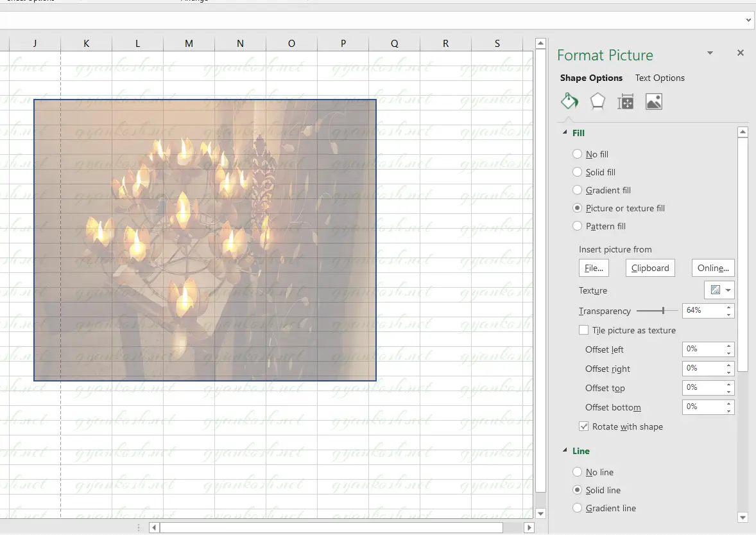
Task: Click the Transparency percentage field
Action: tap(703, 311)
